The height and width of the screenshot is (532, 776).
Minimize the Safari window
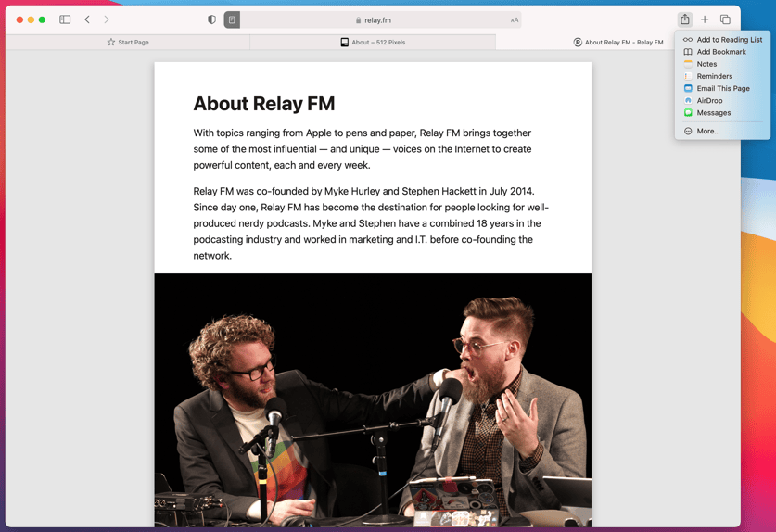pyautogui.click(x=31, y=19)
